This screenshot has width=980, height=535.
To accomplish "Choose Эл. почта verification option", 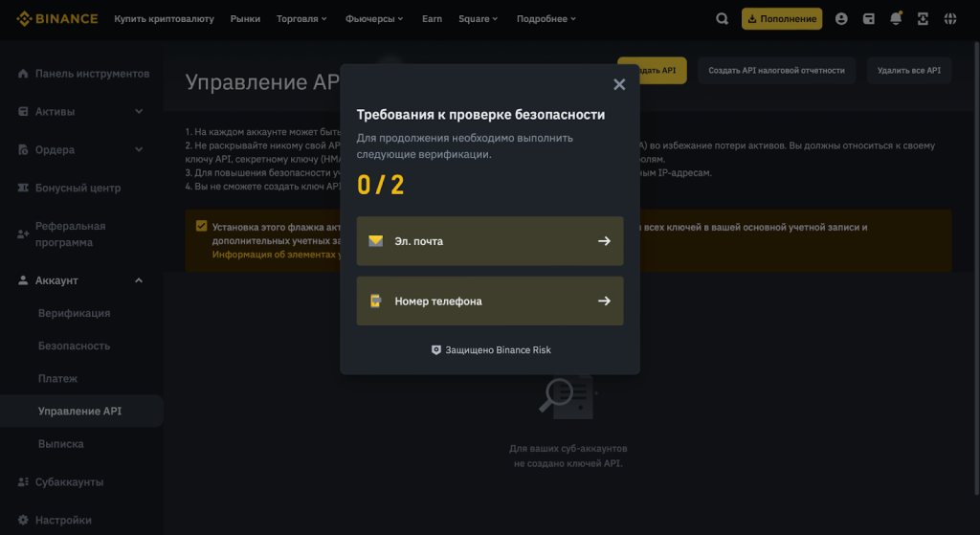I will pyautogui.click(x=490, y=240).
